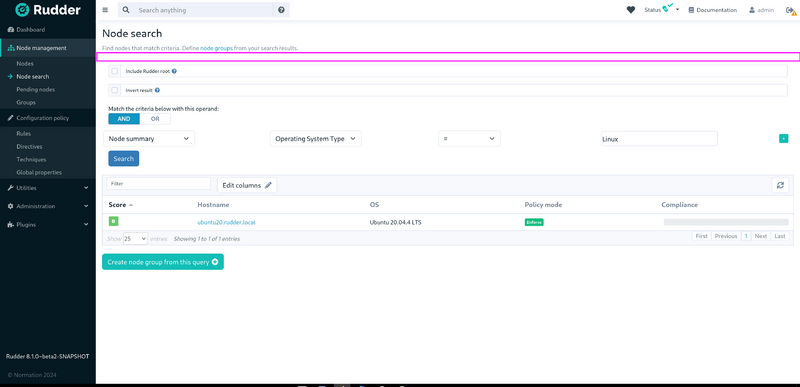Expand the Plugins menu
The image size is (800, 387).
tap(47, 225)
